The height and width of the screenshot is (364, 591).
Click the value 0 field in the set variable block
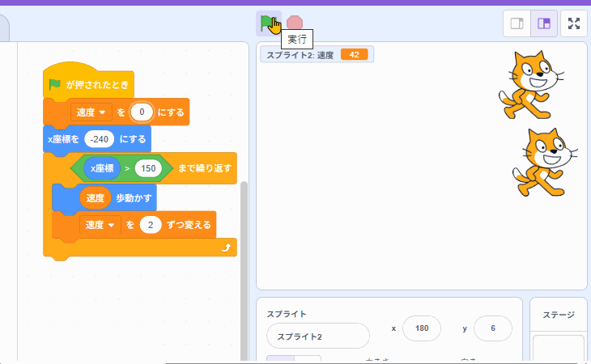tap(142, 112)
